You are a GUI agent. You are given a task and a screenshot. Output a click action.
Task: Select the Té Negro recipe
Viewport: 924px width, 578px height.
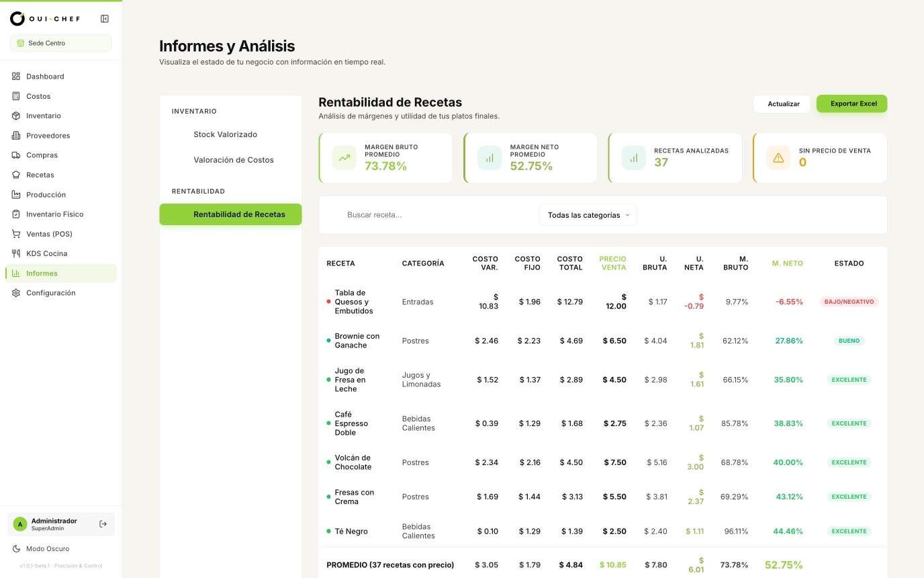(x=351, y=532)
